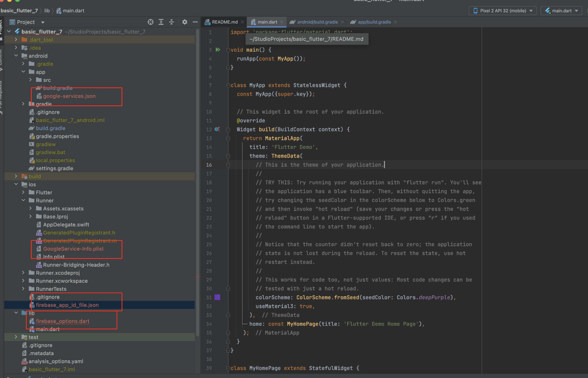
Task: Close the app/build.gradle tab
Action: pyautogui.click(x=395, y=22)
